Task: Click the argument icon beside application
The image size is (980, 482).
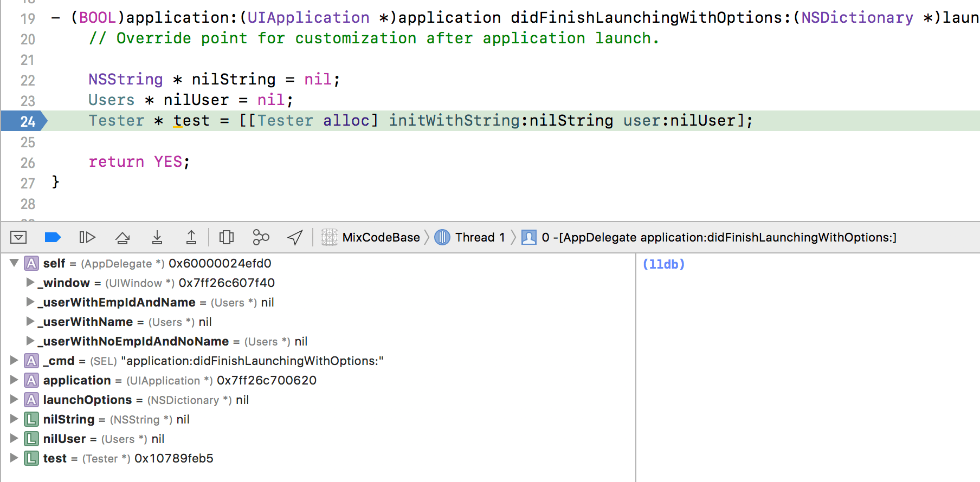Action: tap(31, 380)
